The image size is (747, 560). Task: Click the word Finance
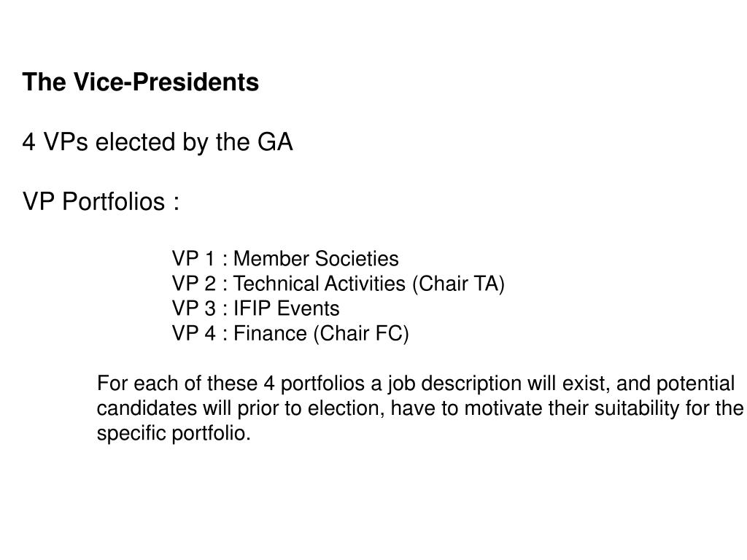(270, 333)
